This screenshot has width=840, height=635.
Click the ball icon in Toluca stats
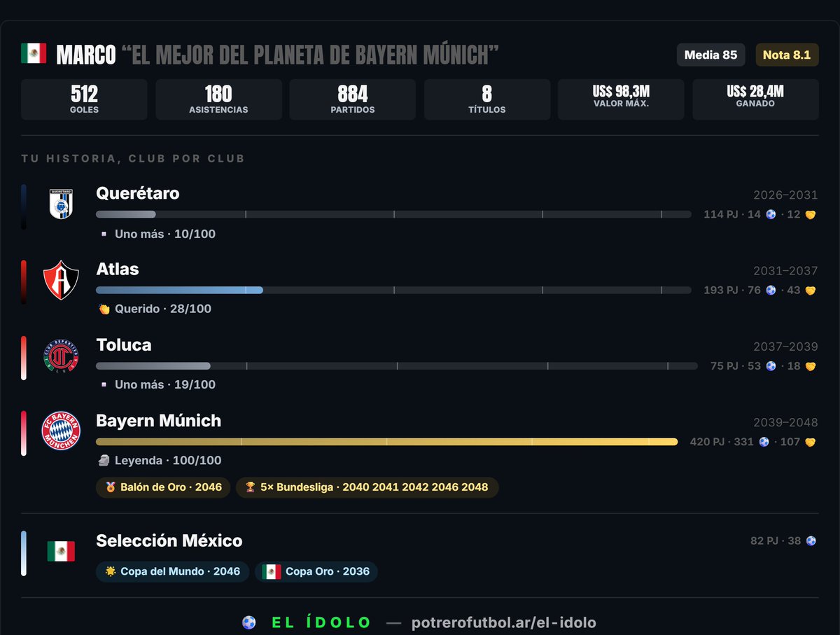[771, 365]
